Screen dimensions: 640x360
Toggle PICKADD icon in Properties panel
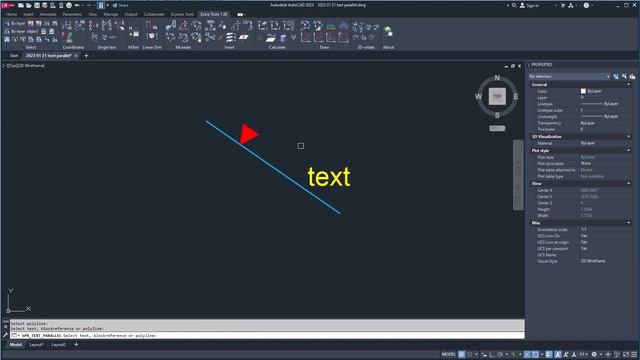(x=616, y=76)
